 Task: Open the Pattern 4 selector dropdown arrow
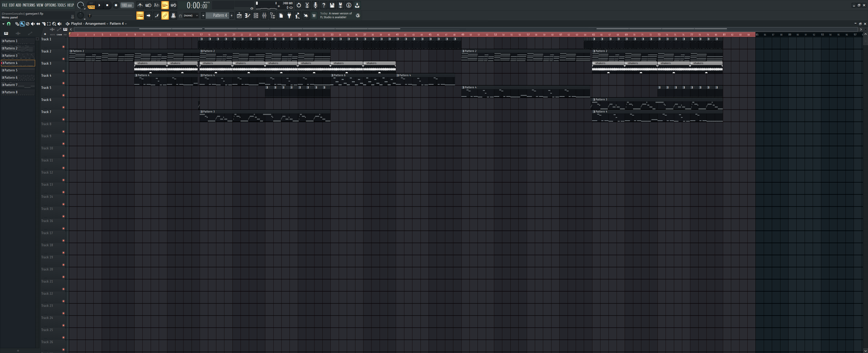203,15
